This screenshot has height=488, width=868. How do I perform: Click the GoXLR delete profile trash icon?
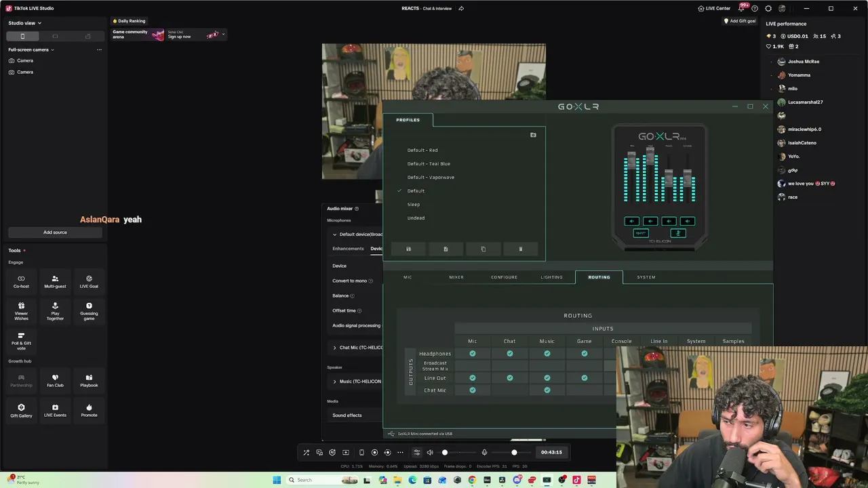coord(521,249)
